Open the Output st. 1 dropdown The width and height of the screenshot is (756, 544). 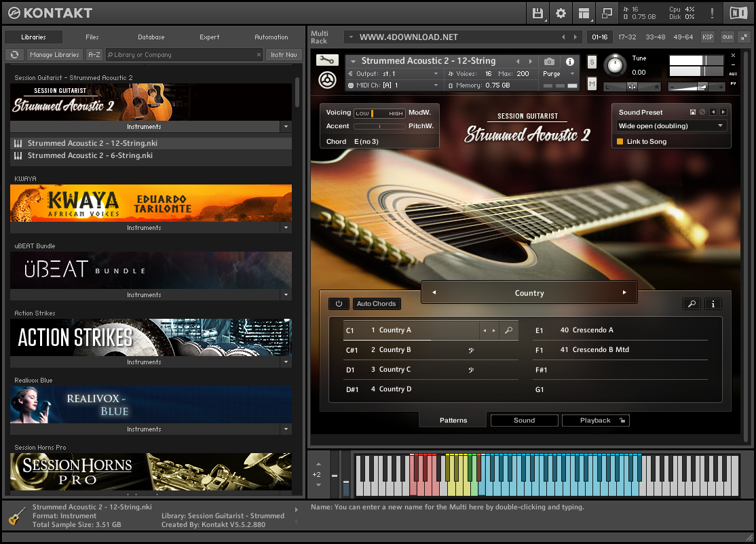393,74
